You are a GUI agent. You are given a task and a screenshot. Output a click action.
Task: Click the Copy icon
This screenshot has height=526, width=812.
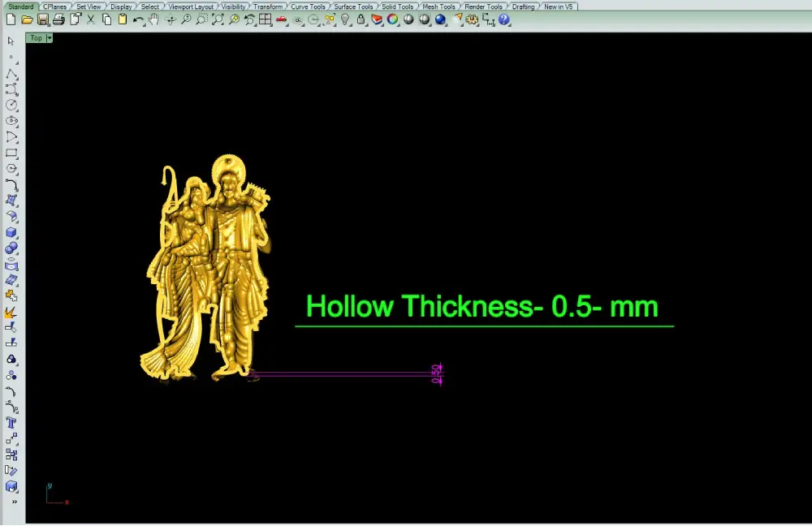pos(106,19)
